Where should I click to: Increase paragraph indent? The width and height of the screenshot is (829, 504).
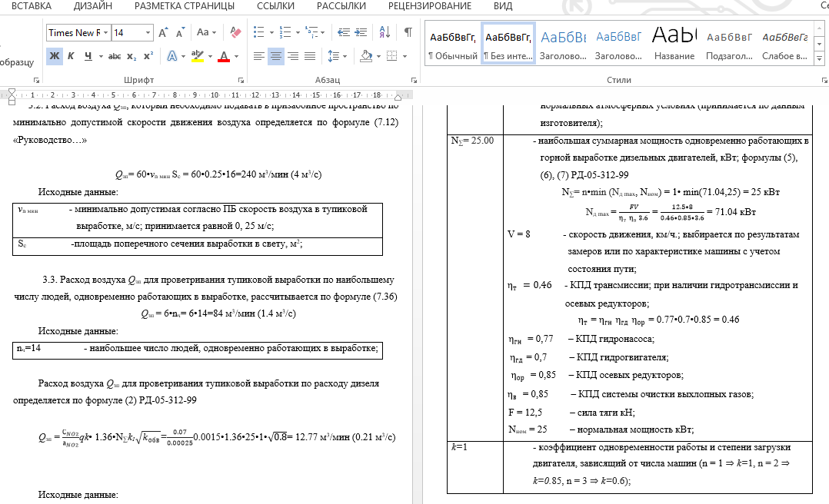pyautogui.click(x=361, y=33)
